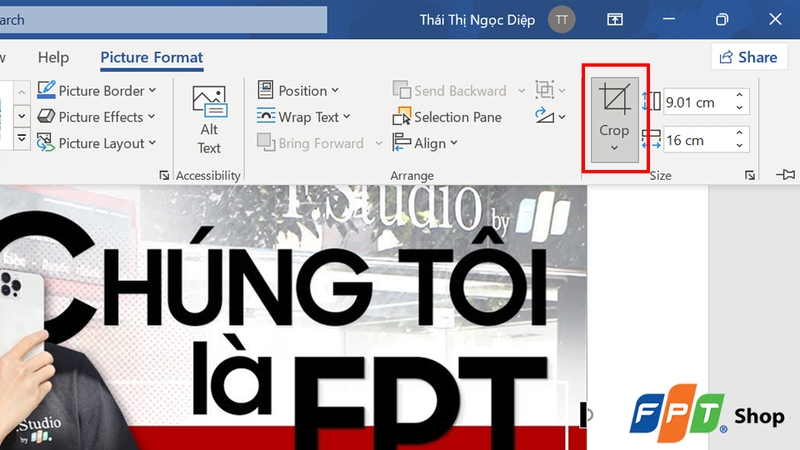
Task: Open the Position menu
Action: coord(298,90)
